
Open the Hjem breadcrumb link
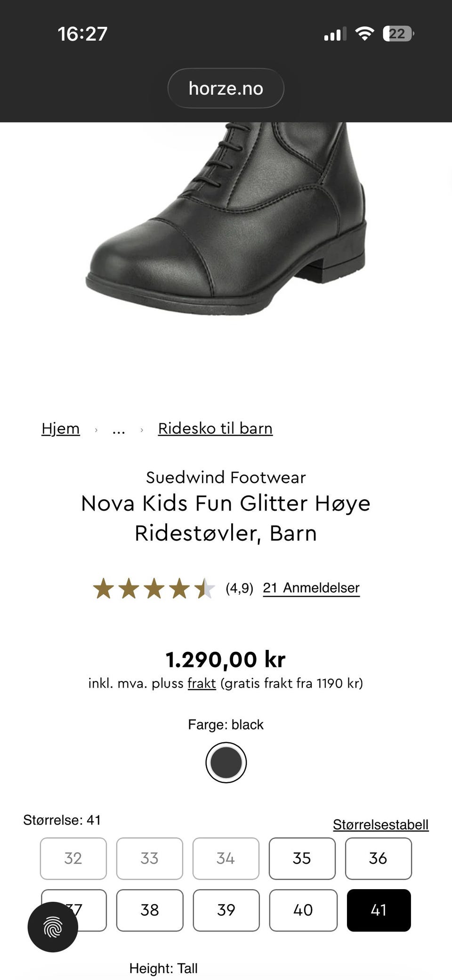coord(61,429)
